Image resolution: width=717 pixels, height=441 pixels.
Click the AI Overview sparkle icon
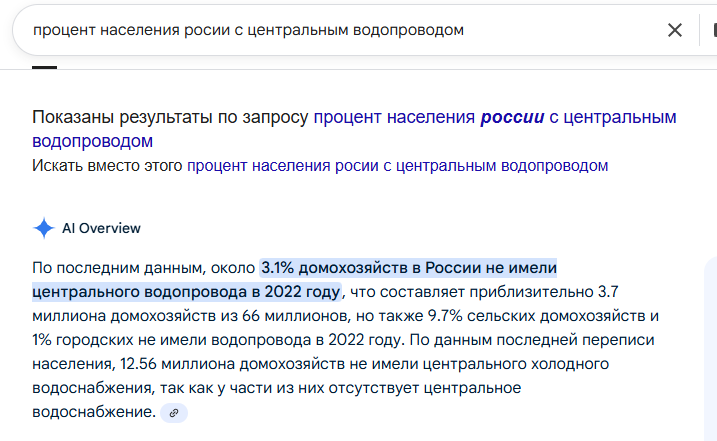pos(44,228)
